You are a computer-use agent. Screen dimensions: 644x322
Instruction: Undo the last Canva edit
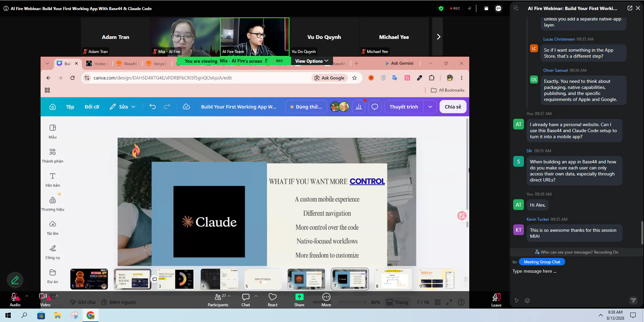tap(153, 107)
